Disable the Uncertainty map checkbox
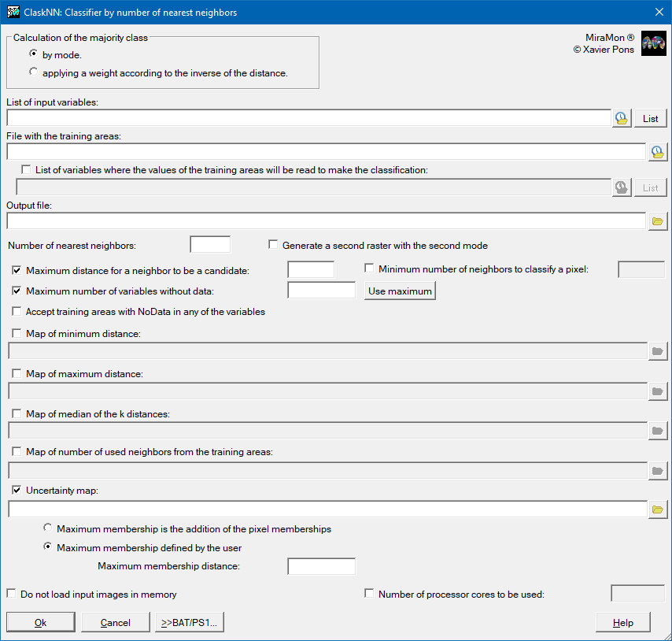The height and width of the screenshot is (641, 672). (17, 490)
